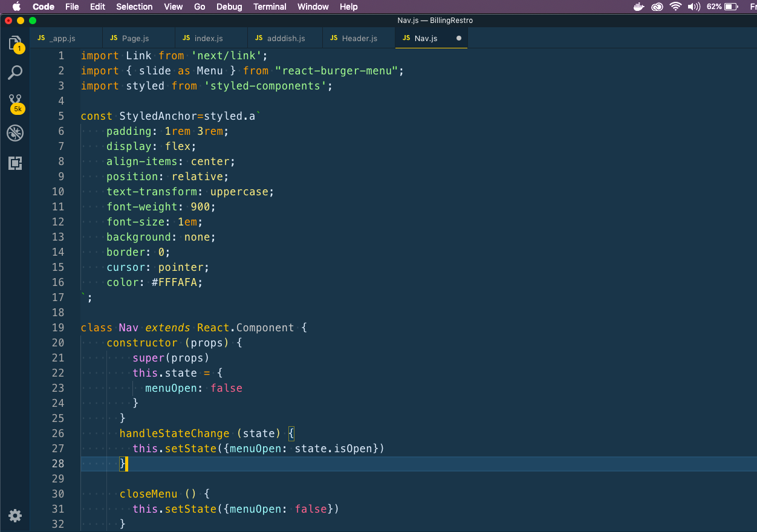Image resolution: width=757 pixels, height=532 pixels.
Task: Open the Window menu
Action: click(x=313, y=7)
